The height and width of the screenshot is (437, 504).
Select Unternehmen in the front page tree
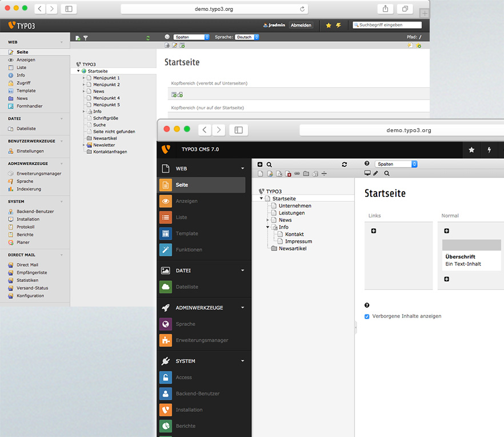point(295,206)
